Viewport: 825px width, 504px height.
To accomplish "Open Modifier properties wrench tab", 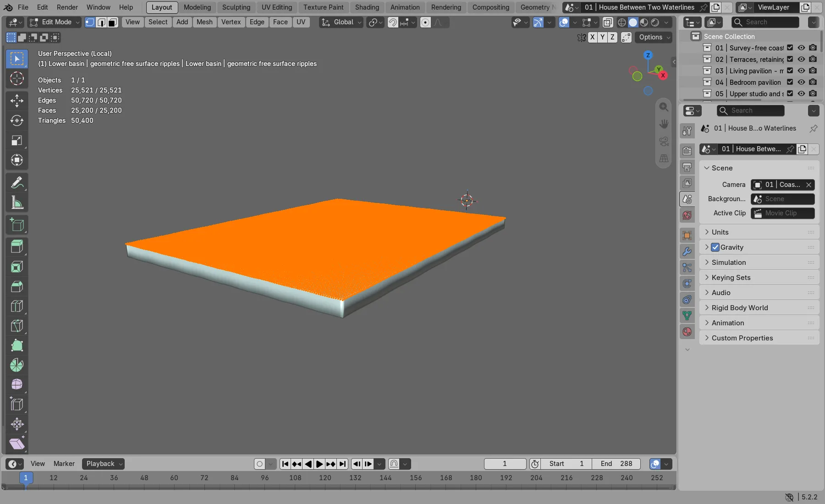I will (687, 252).
